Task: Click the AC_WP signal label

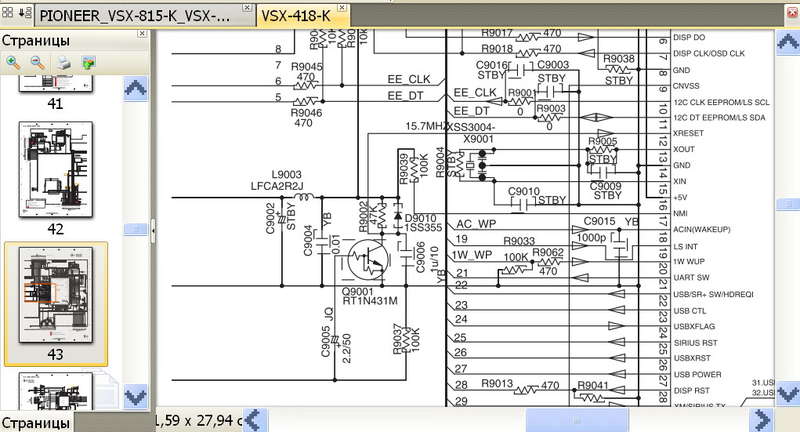Action: pyautogui.click(x=476, y=224)
